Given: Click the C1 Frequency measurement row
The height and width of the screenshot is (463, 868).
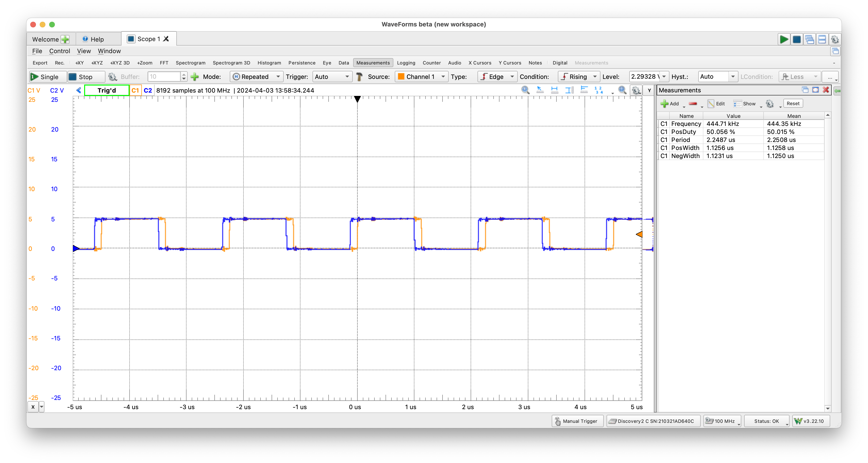Looking at the screenshot, I should coord(741,124).
